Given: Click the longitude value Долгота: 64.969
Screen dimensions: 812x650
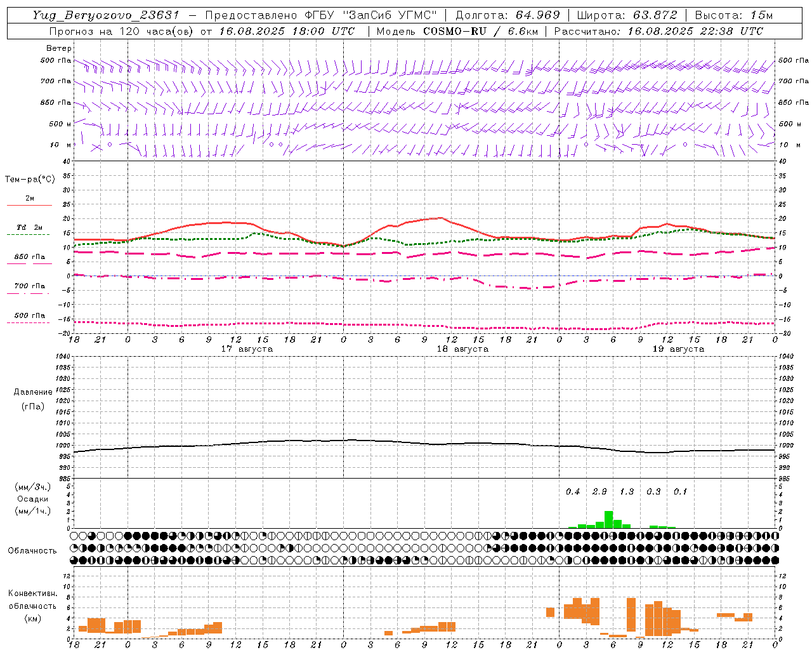Looking at the screenshot, I should (x=507, y=15).
